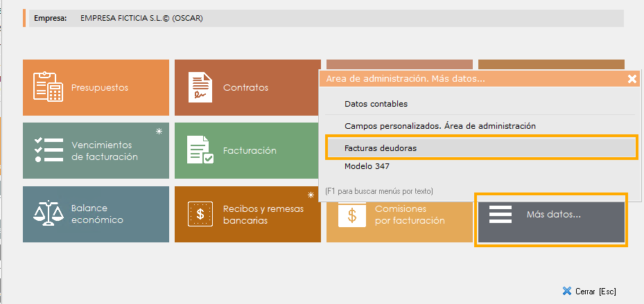Image resolution: width=644 pixels, height=304 pixels.
Task: Click the asterisk on Vencimientos de facturación tile
Action: click(159, 131)
